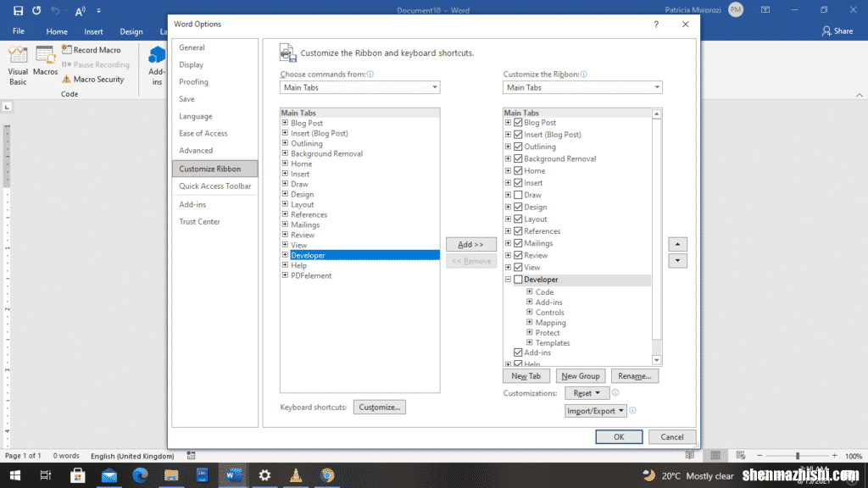Image resolution: width=868 pixels, height=488 pixels.
Task: Open the Customize the Ribbon dropdown
Action: coord(582,87)
